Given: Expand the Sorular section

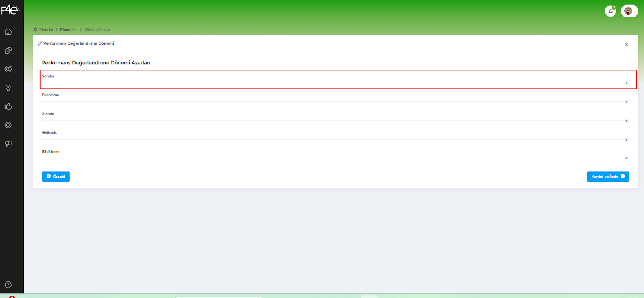Looking at the screenshot, I should pyautogui.click(x=338, y=79).
